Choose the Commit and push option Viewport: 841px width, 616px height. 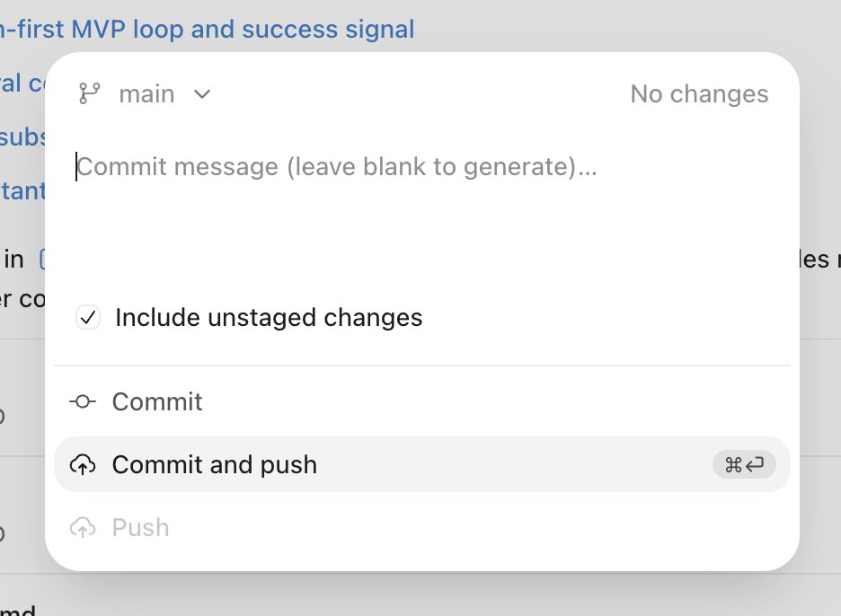[x=422, y=464]
